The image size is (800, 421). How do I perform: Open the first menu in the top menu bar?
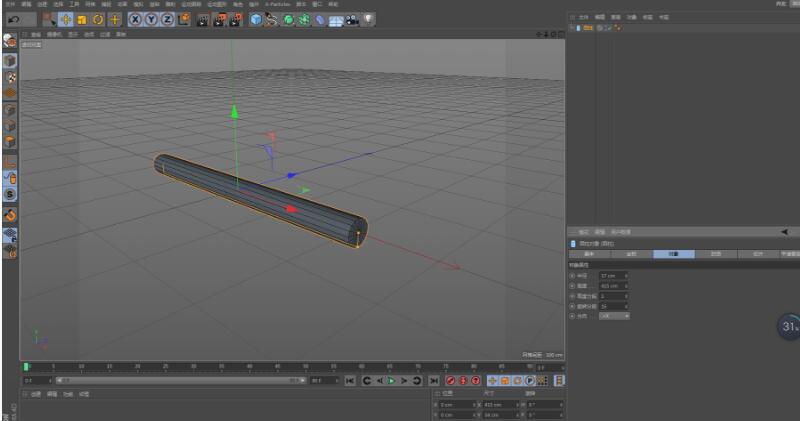(10, 4)
